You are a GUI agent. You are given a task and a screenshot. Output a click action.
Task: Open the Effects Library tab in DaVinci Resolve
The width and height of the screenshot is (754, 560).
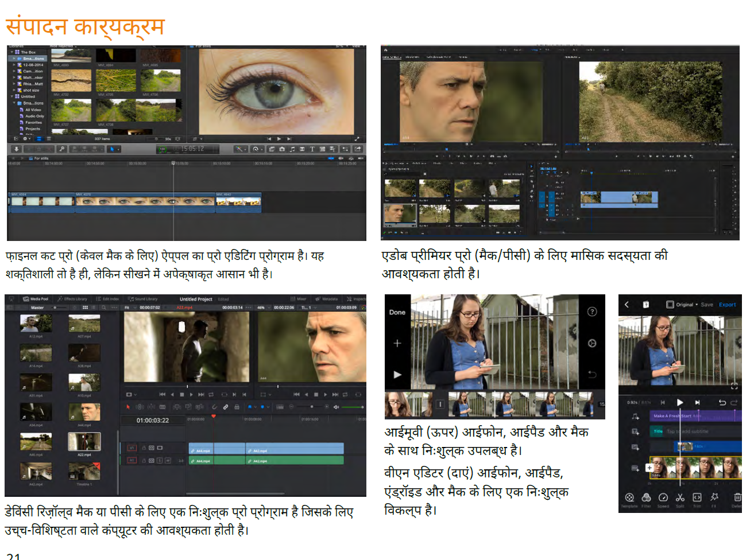click(x=72, y=299)
